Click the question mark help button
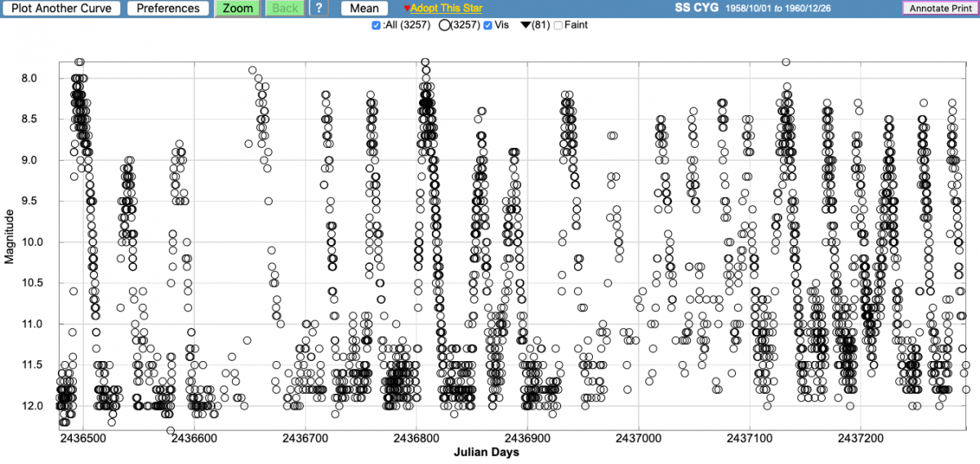980x464 pixels. (318, 8)
